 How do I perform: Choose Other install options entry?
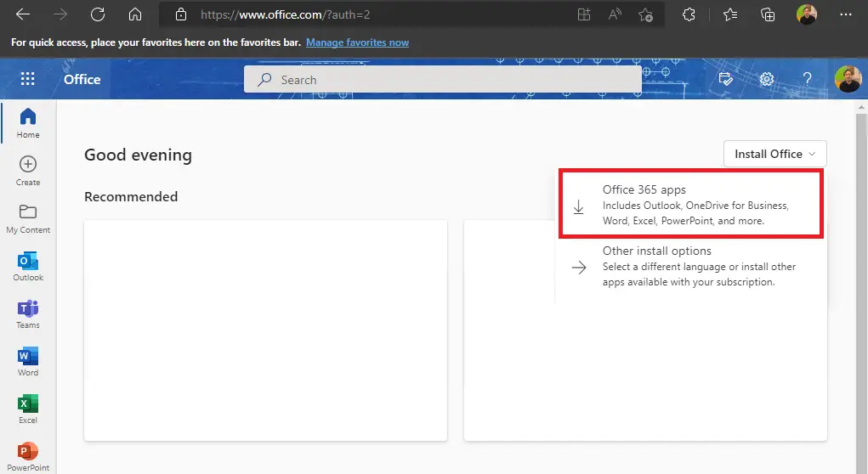(x=691, y=267)
